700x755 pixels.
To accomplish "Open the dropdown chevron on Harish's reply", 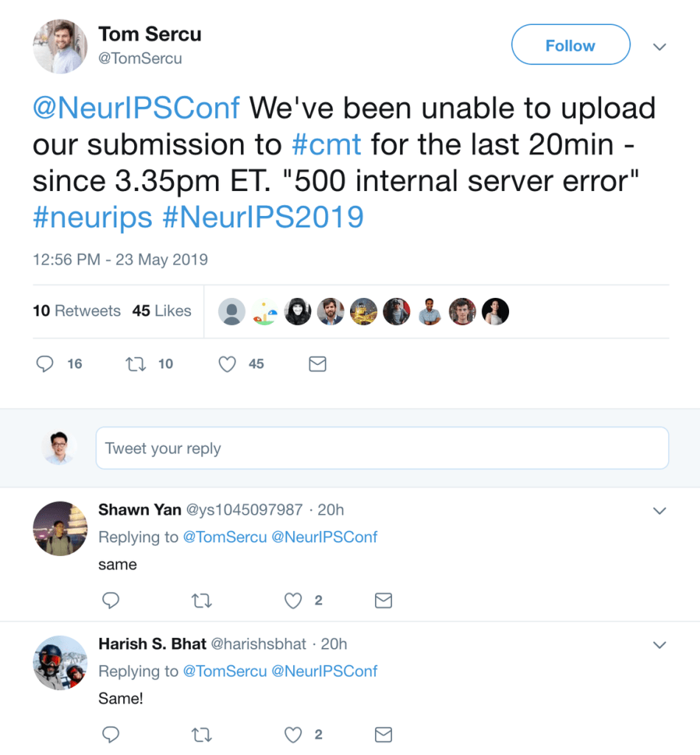I will (659, 644).
